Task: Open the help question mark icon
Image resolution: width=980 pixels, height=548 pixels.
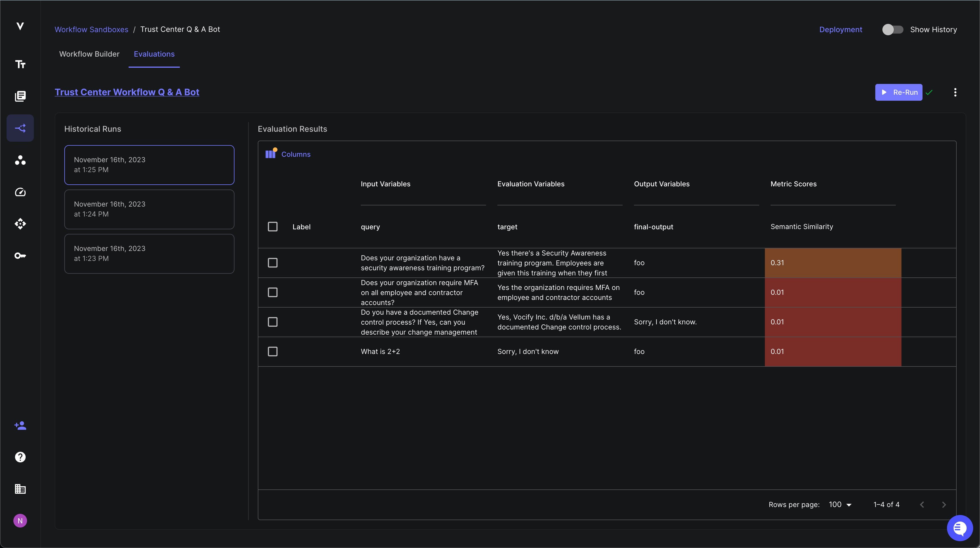Action: [20, 457]
